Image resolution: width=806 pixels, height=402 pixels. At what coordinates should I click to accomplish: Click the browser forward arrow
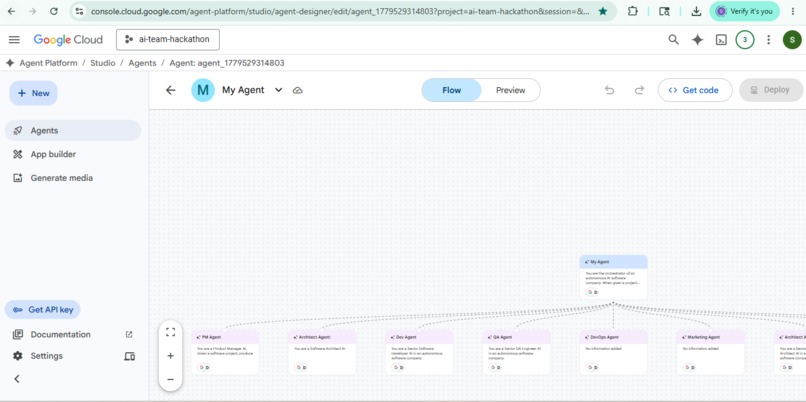tap(32, 11)
